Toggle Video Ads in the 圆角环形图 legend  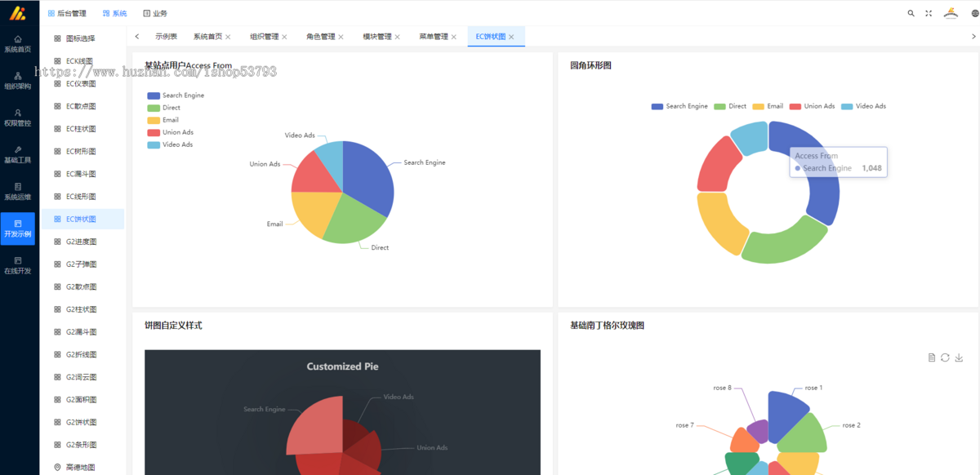coord(863,106)
